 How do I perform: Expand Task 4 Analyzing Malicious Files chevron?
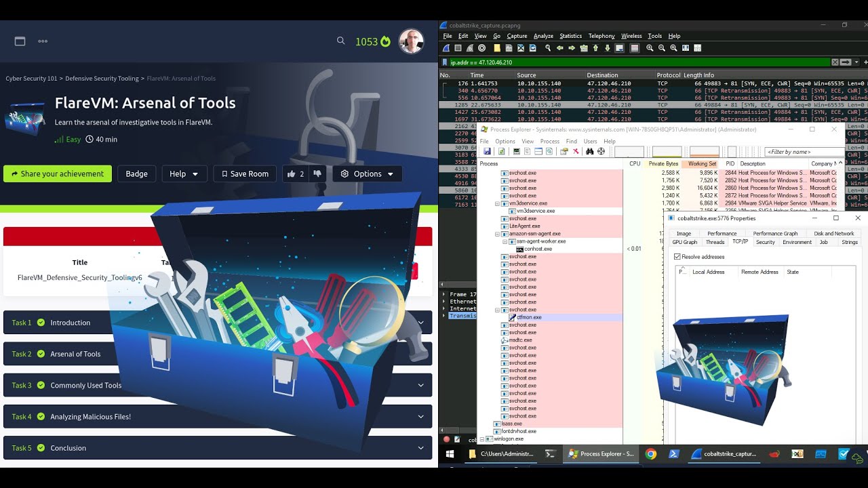pos(420,416)
